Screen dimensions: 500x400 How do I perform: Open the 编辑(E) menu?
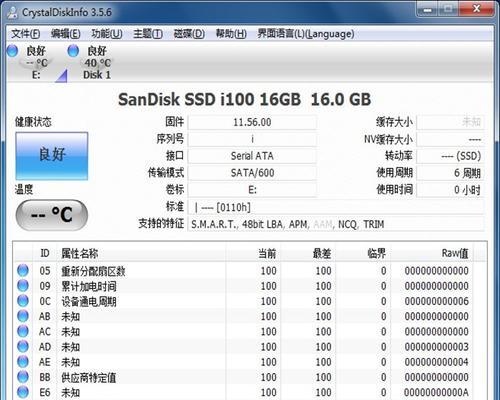point(66,34)
